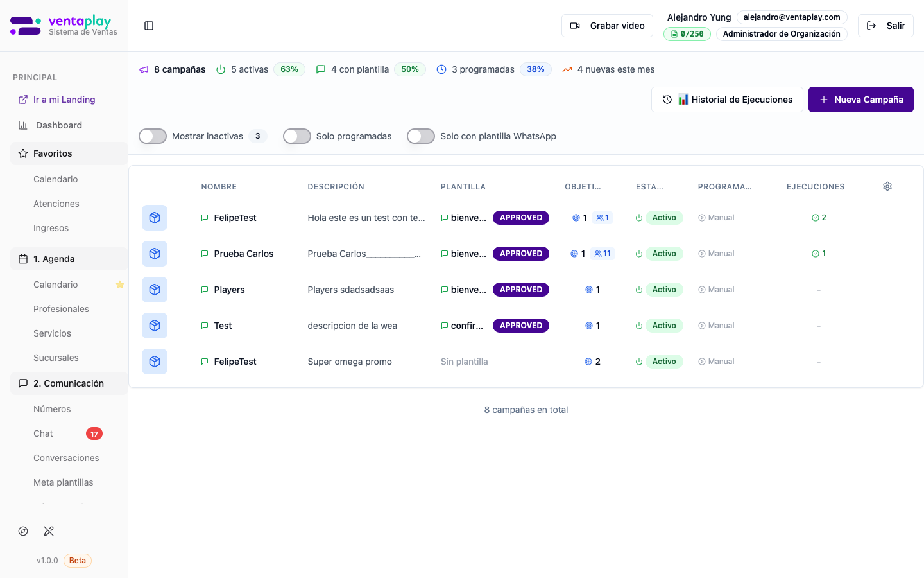924x578 pixels.
Task: Expand the 2. Comunicación sidebar group
Action: [69, 383]
